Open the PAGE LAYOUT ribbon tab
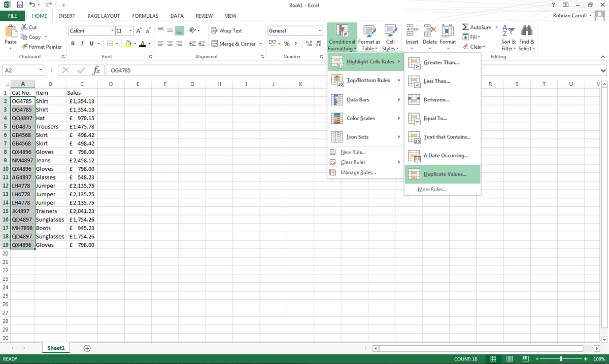The height and width of the screenshot is (364, 609). tap(104, 16)
